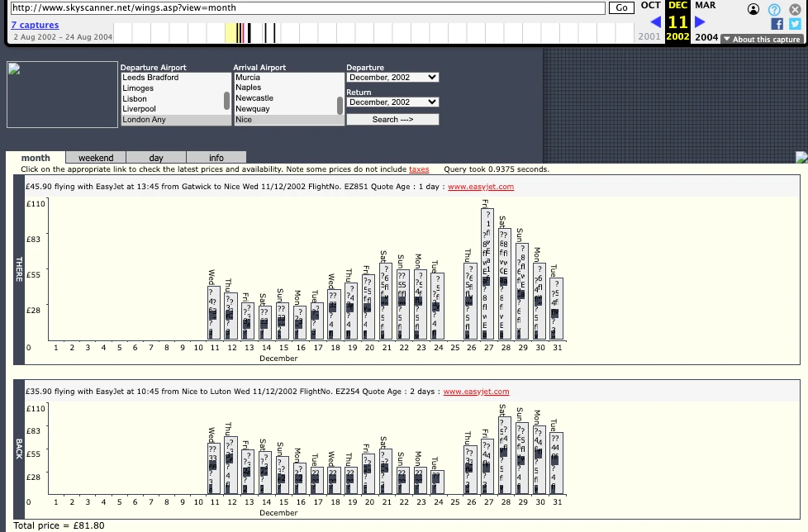Screen dimensions: 808x532
Task: Open the Return month dropdown
Action: [x=392, y=102]
